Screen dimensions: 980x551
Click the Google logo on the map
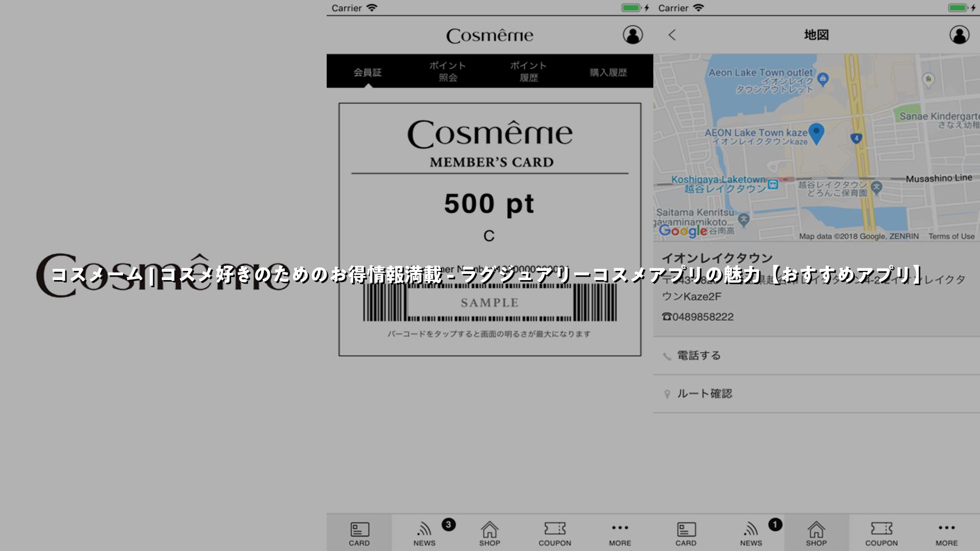(x=683, y=231)
